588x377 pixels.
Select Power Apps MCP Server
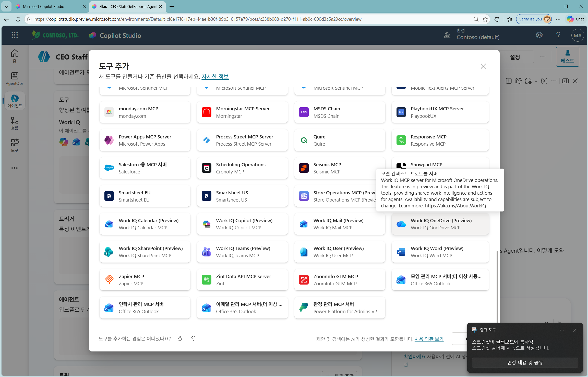[x=145, y=140]
